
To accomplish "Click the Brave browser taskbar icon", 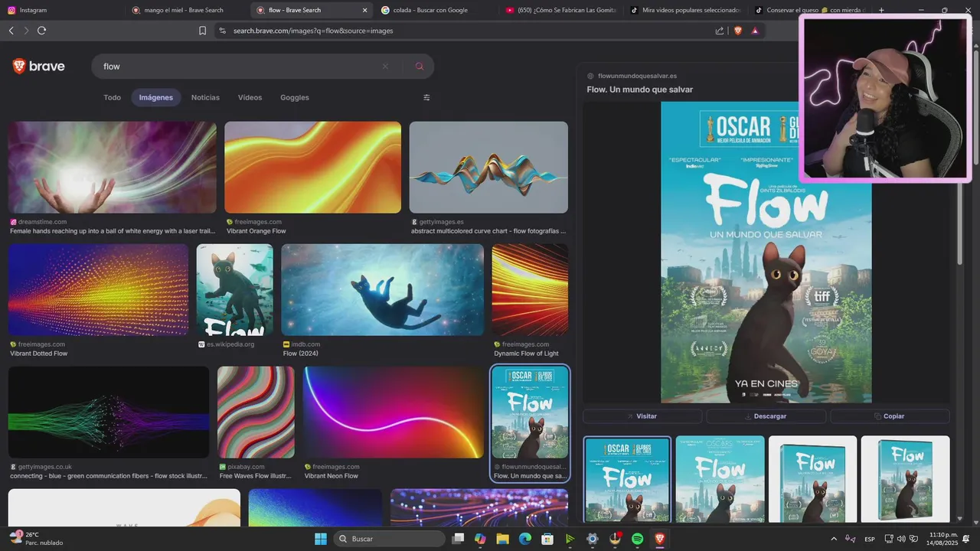I will pos(659,539).
